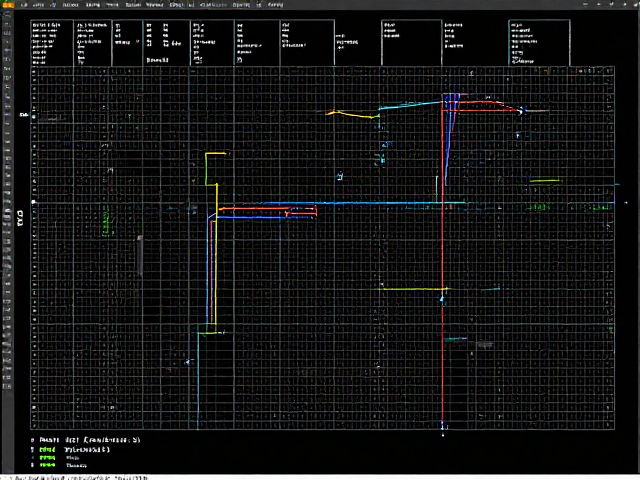The height and width of the screenshot is (480, 640).
Task: Open the last menu bar item
Action: [x=276, y=5]
